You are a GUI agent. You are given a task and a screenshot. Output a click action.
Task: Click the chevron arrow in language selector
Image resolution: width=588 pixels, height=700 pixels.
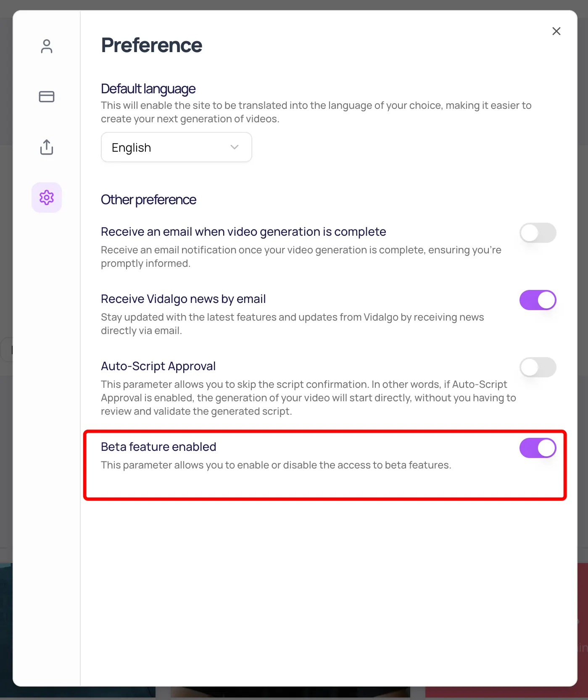(x=235, y=147)
